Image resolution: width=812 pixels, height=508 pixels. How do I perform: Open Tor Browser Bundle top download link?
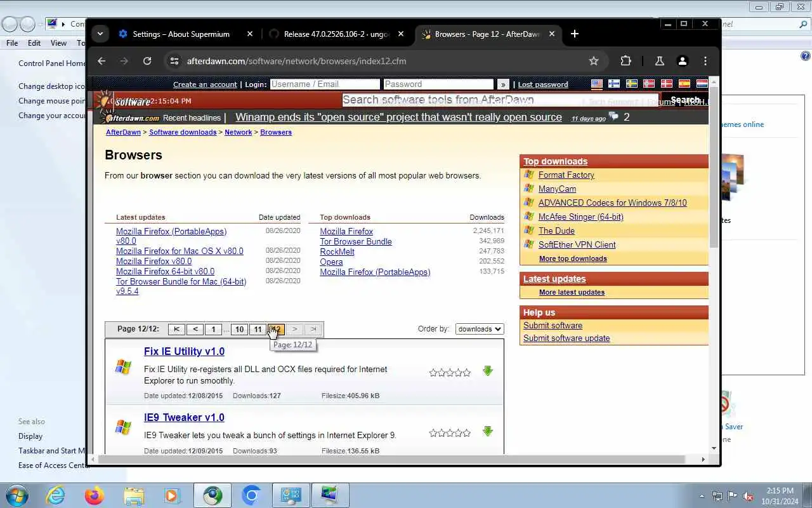(x=356, y=241)
